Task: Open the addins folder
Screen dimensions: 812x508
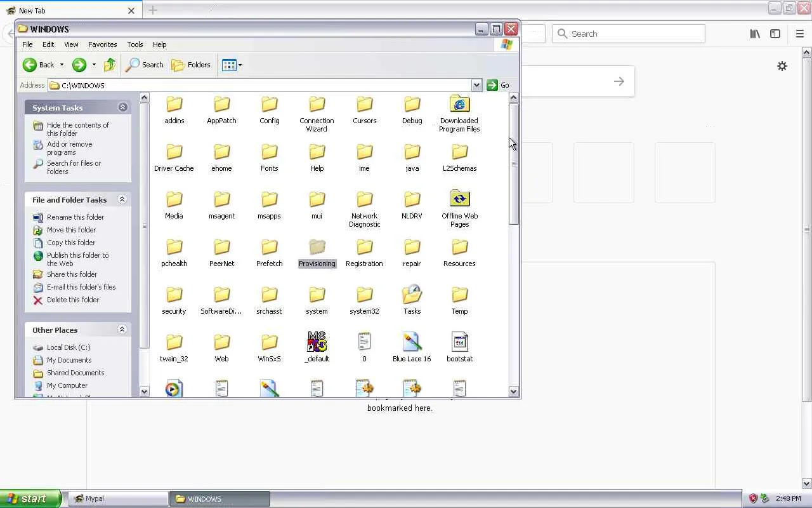Action: pos(174,110)
